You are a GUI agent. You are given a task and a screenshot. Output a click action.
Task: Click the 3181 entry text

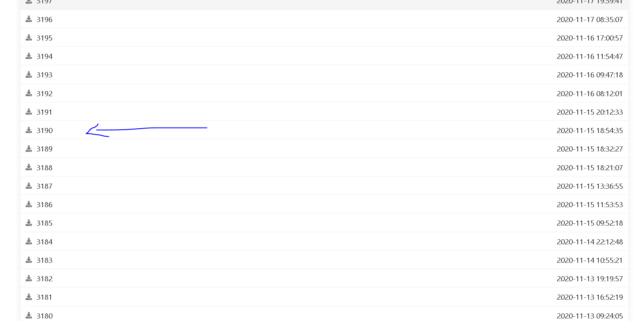45,297
